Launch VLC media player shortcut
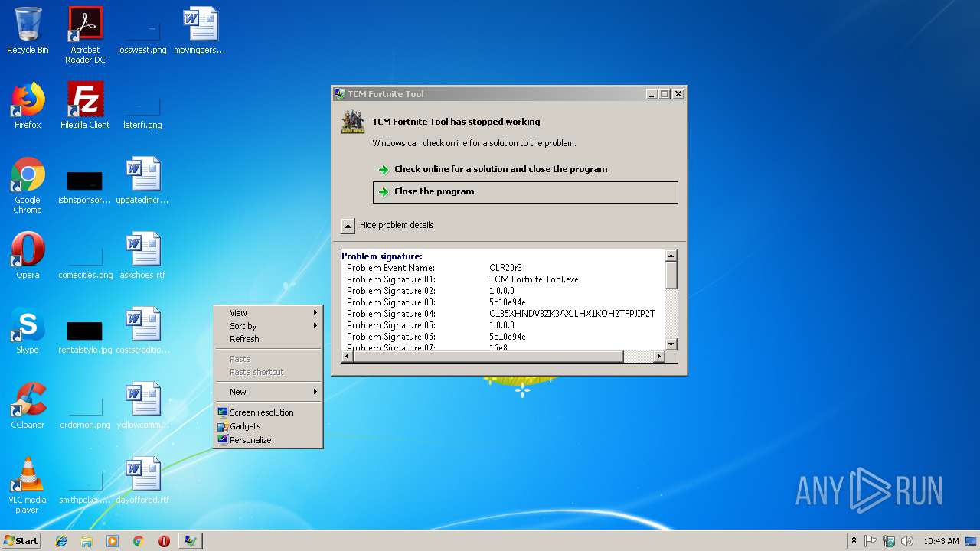Image resolution: width=980 pixels, height=551 pixels. click(x=28, y=485)
